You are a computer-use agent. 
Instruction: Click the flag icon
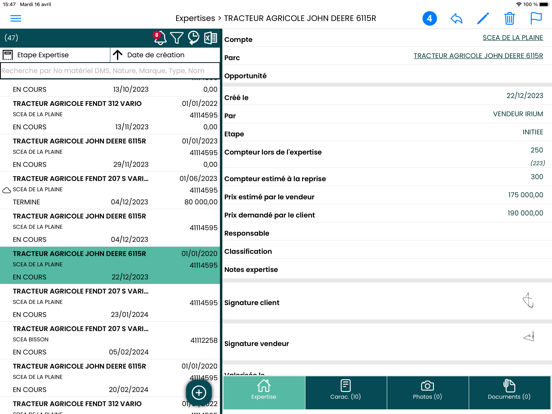click(x=536, y=18)
